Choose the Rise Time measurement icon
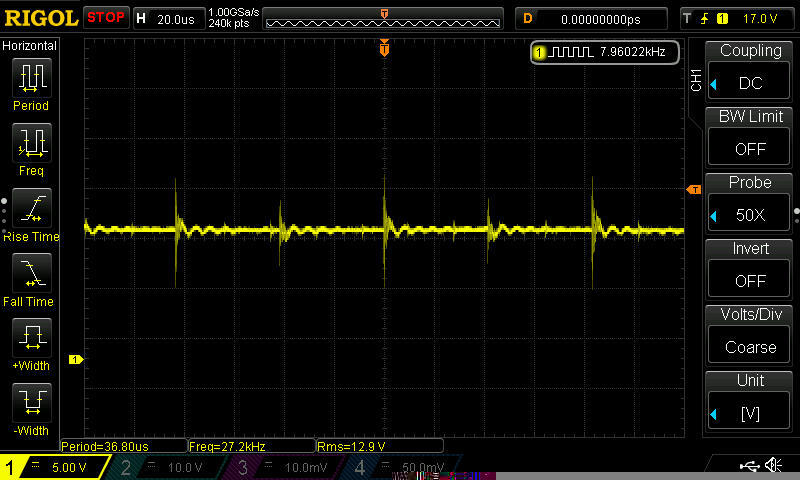The image size is (800, 480). pos(31,208)
